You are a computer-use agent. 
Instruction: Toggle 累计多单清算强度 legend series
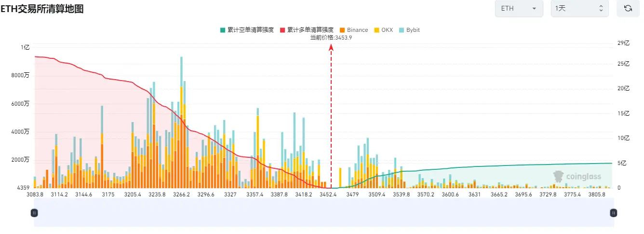point(307,30)
